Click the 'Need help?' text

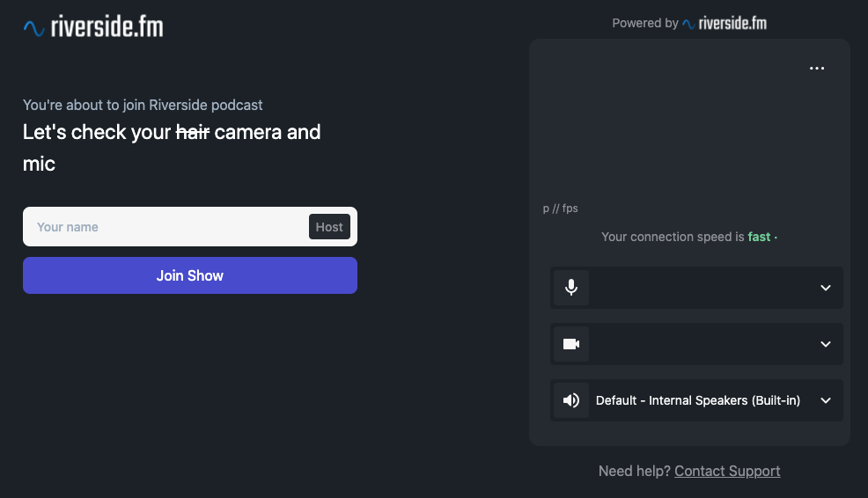[x=634, y=471]
